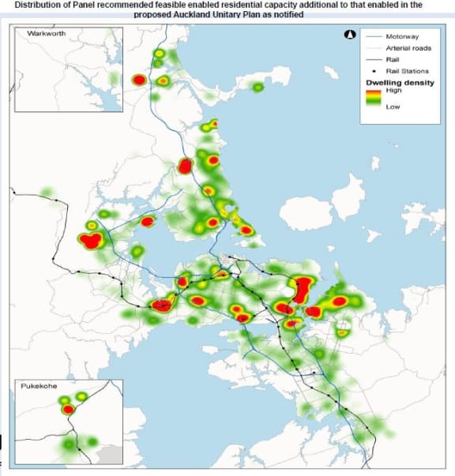Click the Dwelling density legend heading
The width and height of the screenshot is (455, 476).
[x=400, y=83]
